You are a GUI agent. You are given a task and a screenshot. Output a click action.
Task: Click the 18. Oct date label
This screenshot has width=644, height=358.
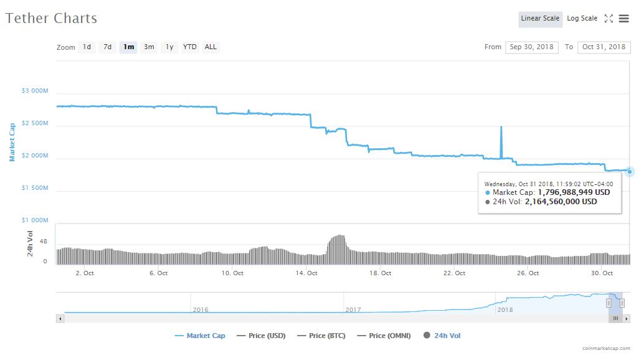tap(381, 273)
